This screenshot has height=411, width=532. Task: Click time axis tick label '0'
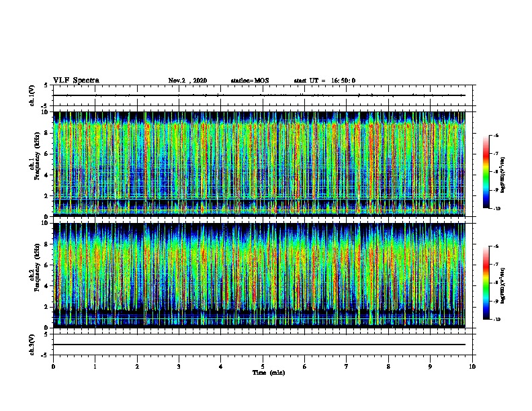pos(53,366)
